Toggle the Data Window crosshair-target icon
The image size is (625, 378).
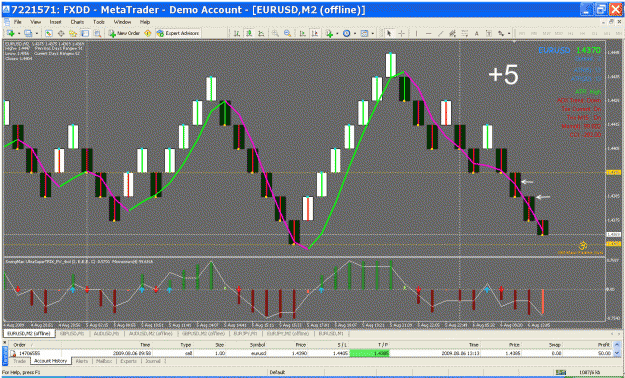[61, 33]
